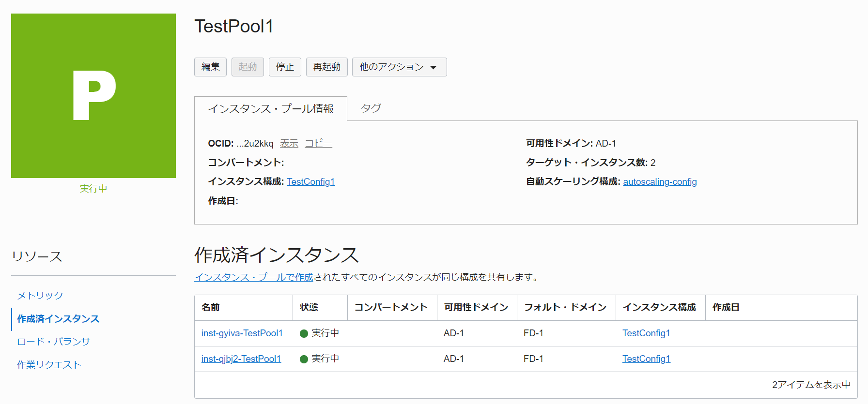Viewport: 868px width, 404px height.
Task: Click the 名前 column header
Action: [211, 308]
